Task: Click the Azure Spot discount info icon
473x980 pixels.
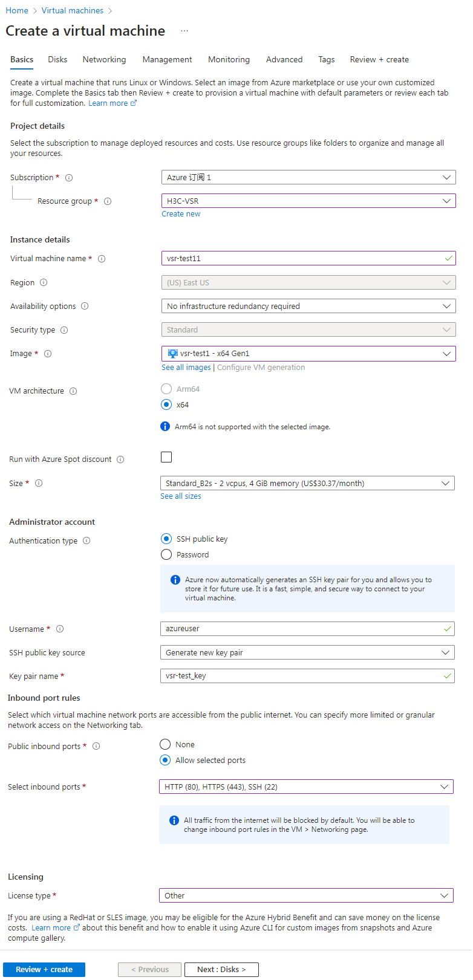Action: coord(120,459)
